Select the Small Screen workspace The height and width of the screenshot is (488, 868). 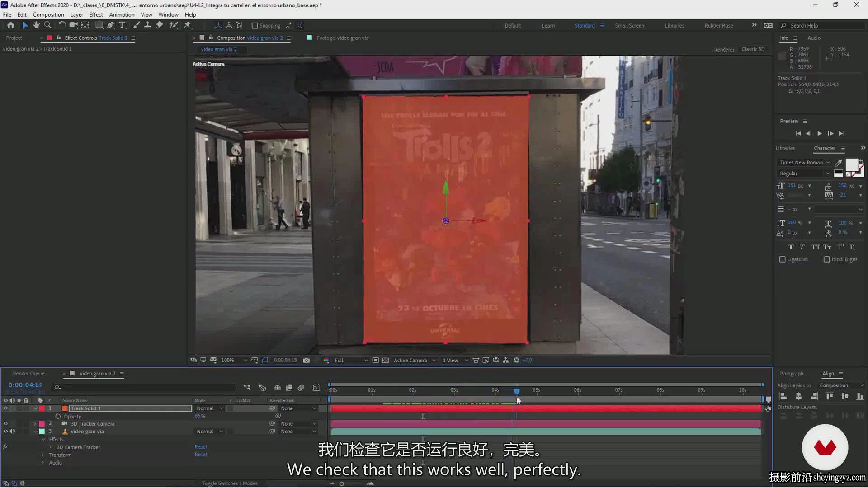(629, 26)
